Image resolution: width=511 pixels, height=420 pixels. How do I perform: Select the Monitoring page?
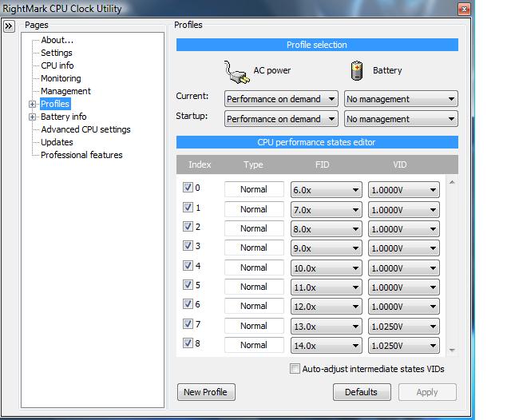pos(61,78)
